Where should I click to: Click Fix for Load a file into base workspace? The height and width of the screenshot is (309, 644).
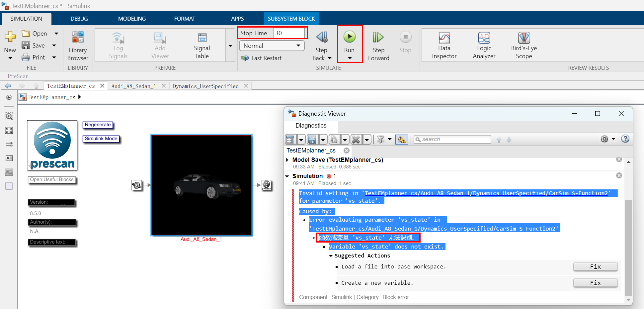click(x=595, y=267)
